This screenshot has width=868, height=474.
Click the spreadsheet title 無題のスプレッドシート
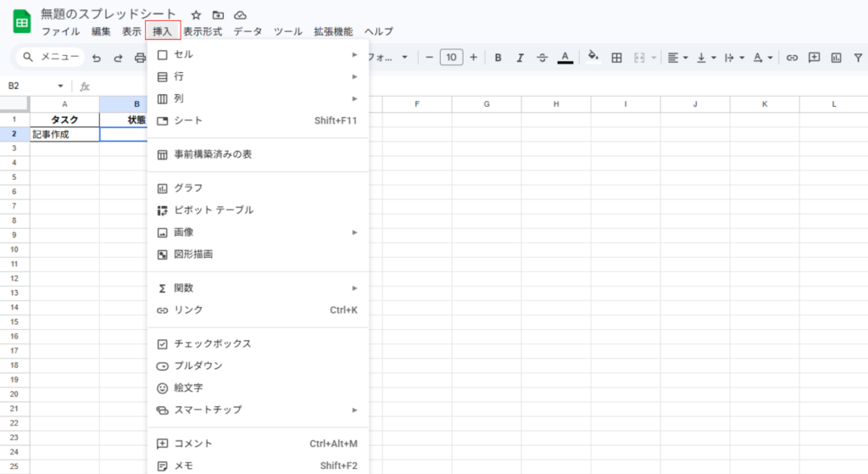pyautogui.click(x=108, y=14)
